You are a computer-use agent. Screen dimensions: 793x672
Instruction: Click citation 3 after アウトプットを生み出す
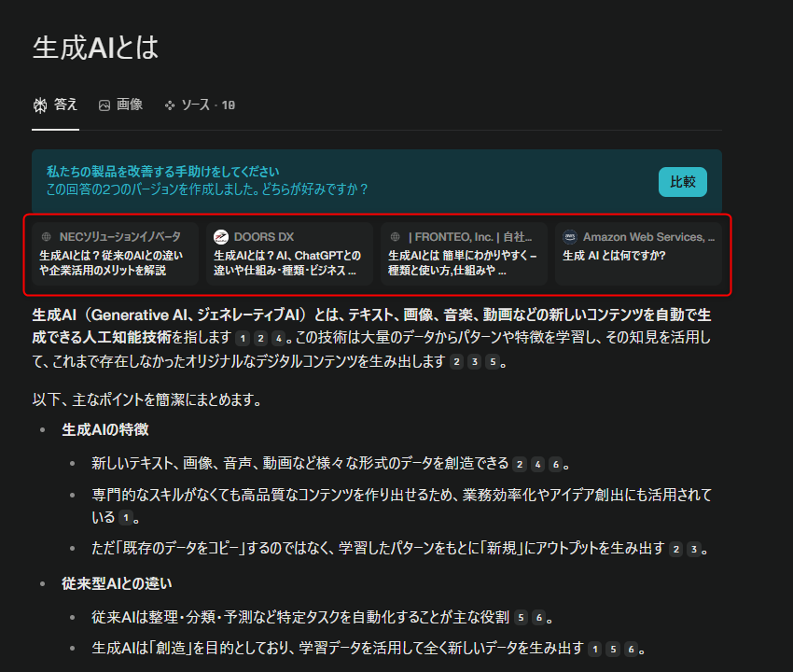693,549
